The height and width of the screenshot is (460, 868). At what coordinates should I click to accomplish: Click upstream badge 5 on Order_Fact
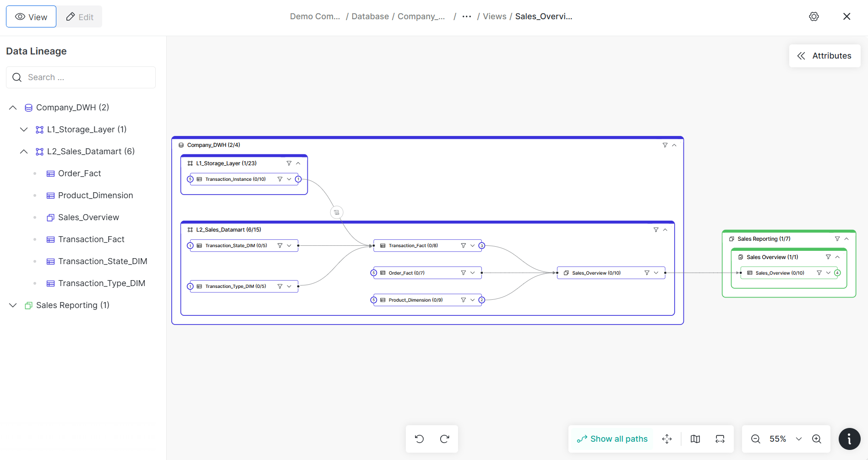coord(374,273)
